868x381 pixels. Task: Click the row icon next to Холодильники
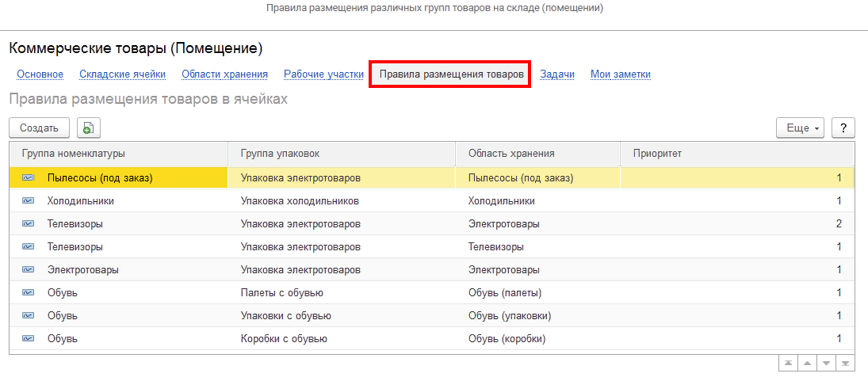[29, 201]
